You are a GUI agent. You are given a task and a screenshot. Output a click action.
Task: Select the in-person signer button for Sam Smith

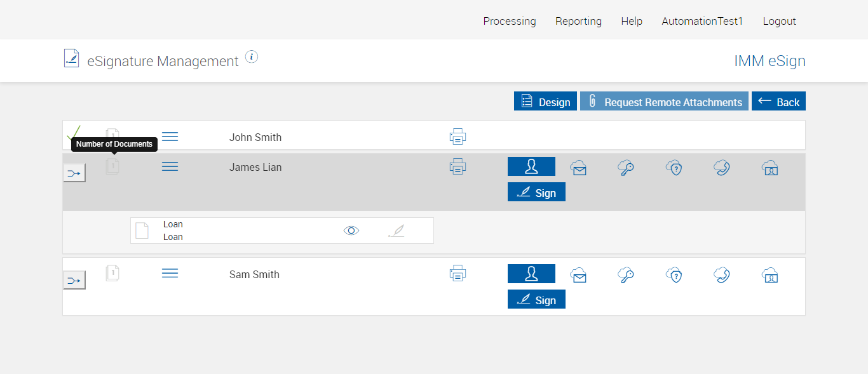click(531, 274)
